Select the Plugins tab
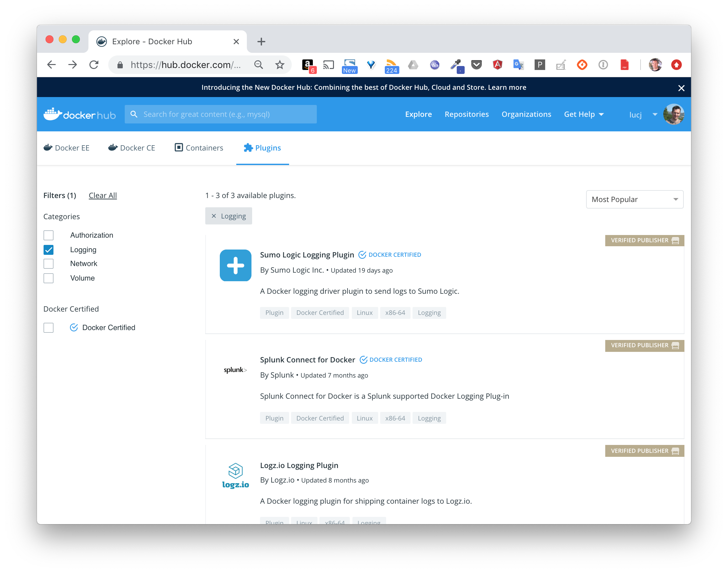Image resolution: width=728 pixels, height=573 pixels. tap(262, 148)
